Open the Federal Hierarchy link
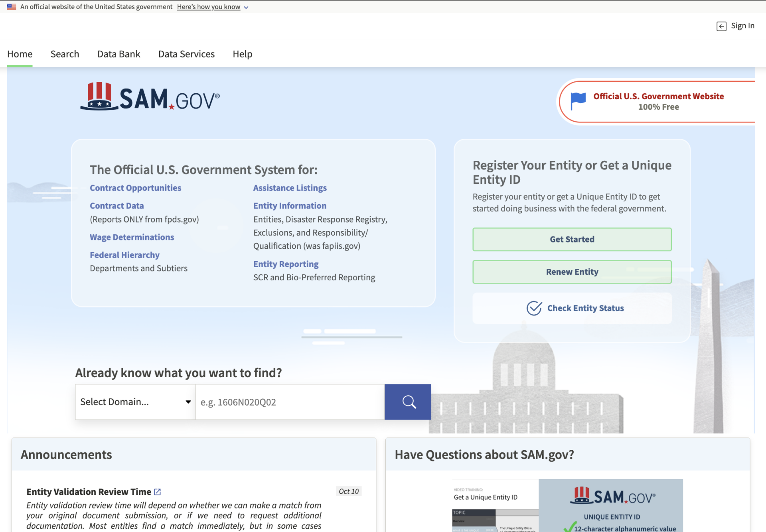This screenshot has width=766, height=532. click(x=124, y=255)
